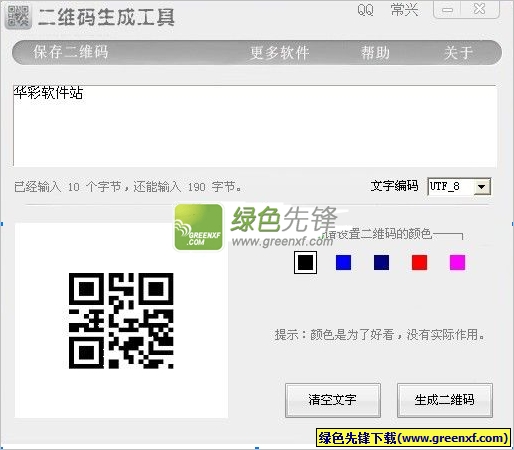This screenshot has height=450, width=514.
Task: Click the byte count status text
Action: click(x=128, y=187)
